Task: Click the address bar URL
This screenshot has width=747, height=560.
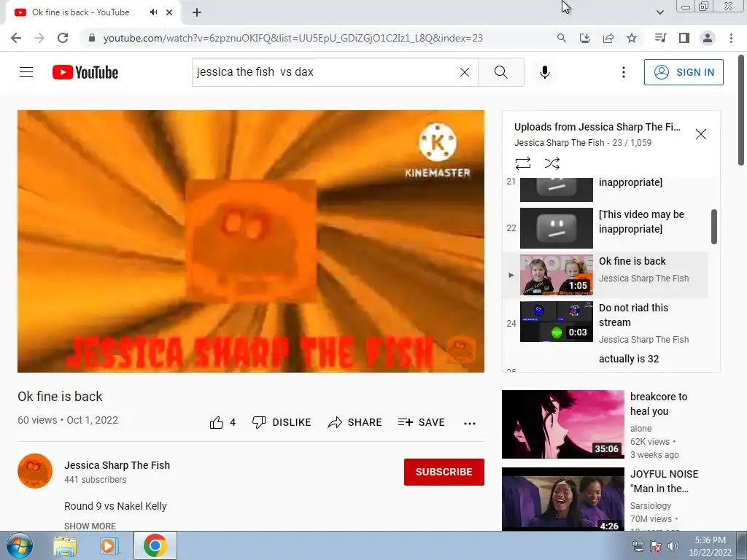Action: (293, 38)
